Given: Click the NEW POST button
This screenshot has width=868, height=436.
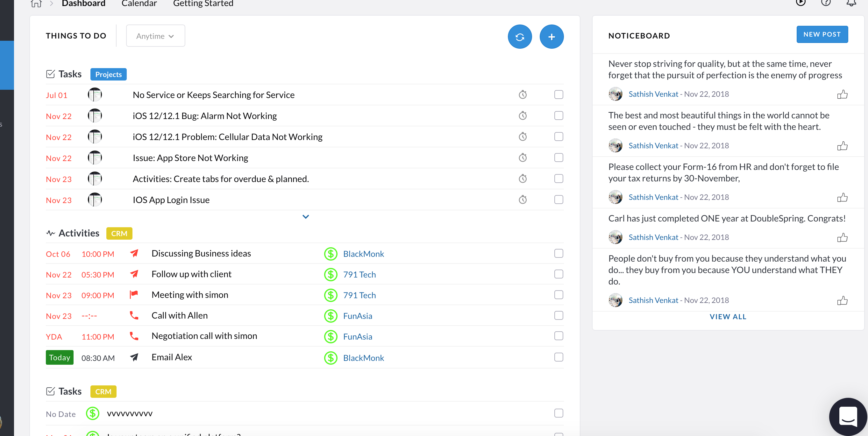Looking at the screenshot, I should pyautogui.click(x=822, y=34).
